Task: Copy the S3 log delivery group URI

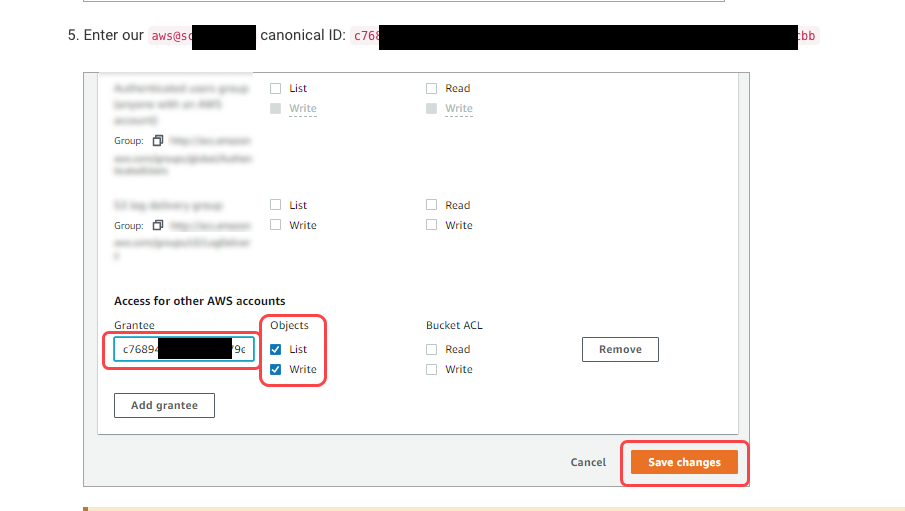Action: (157, 226)
